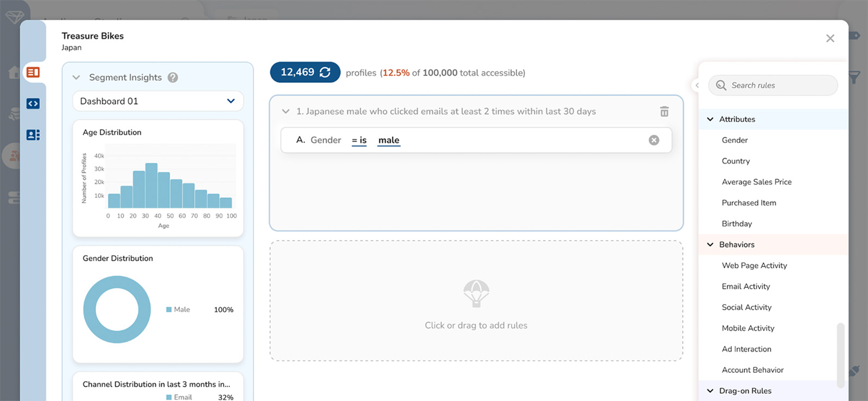This screenshot has height=401, width=868.
Task: Remove the Gender condition with the x icon
Action: click(x=654, y=140)
